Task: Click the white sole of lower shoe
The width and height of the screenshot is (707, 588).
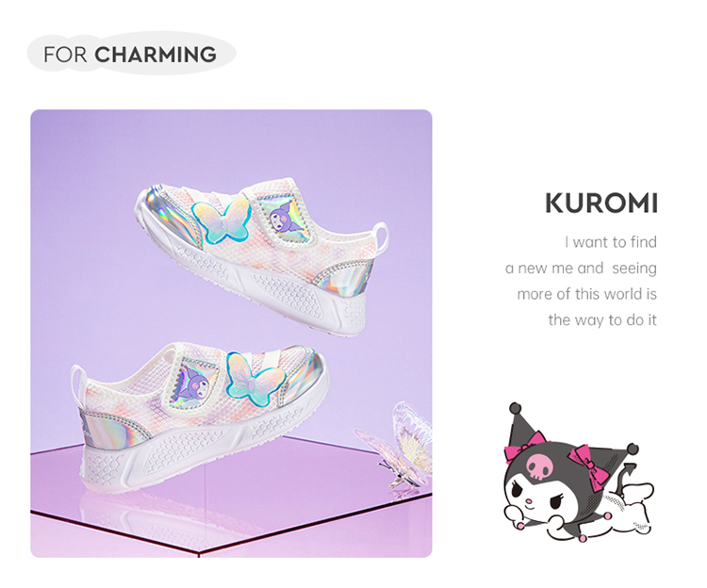Action: click(x=198, y=450)
